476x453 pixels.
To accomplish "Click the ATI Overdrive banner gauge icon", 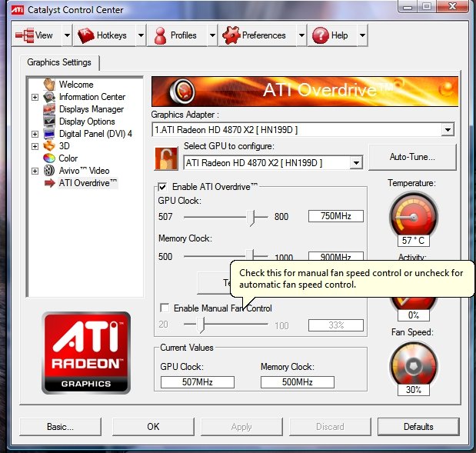I will click(181, 91).
